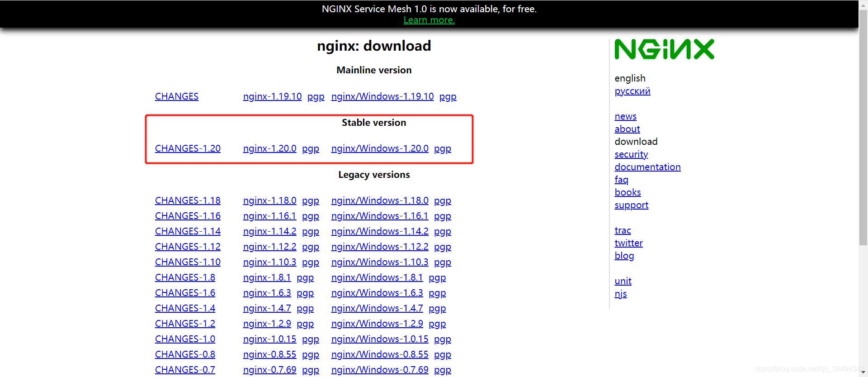This screenshot has height=377, width=868.
Task: Download nginx-1.0.15
Action: [269, 339]
